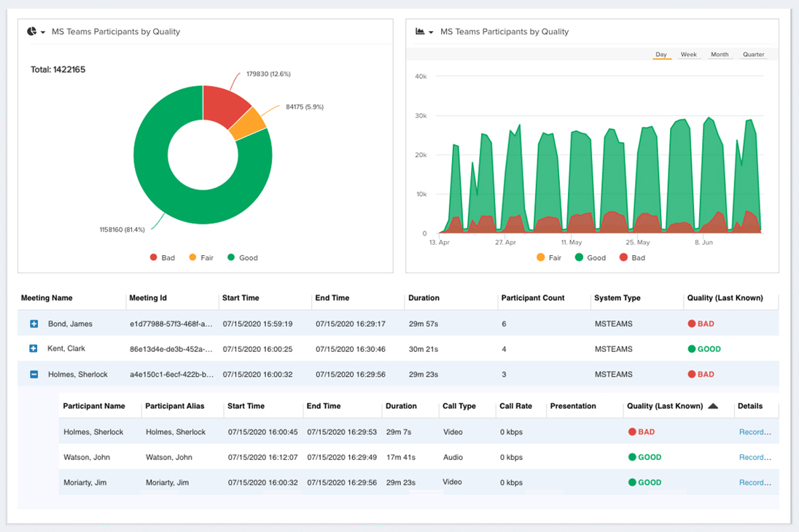Open the Record link for Moriarty, Jim participant
Viewport: 799px width, 532px height.
tap(755, 482)
